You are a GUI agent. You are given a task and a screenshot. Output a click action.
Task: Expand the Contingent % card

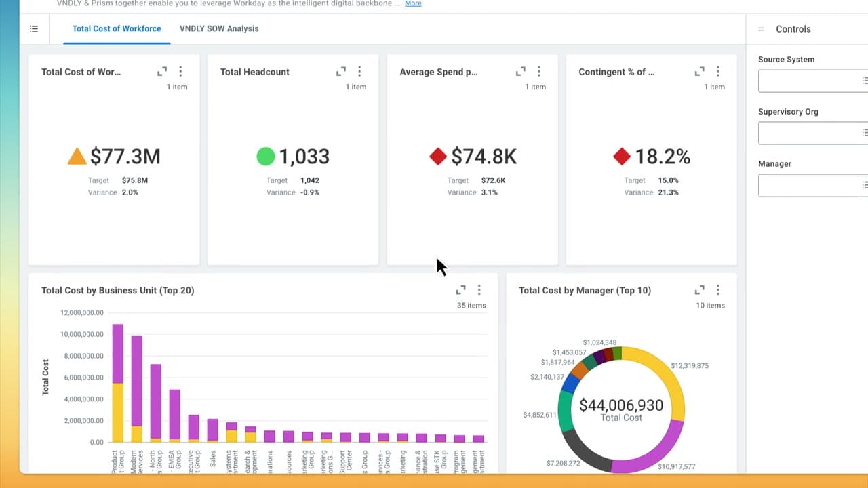[700, 71]
